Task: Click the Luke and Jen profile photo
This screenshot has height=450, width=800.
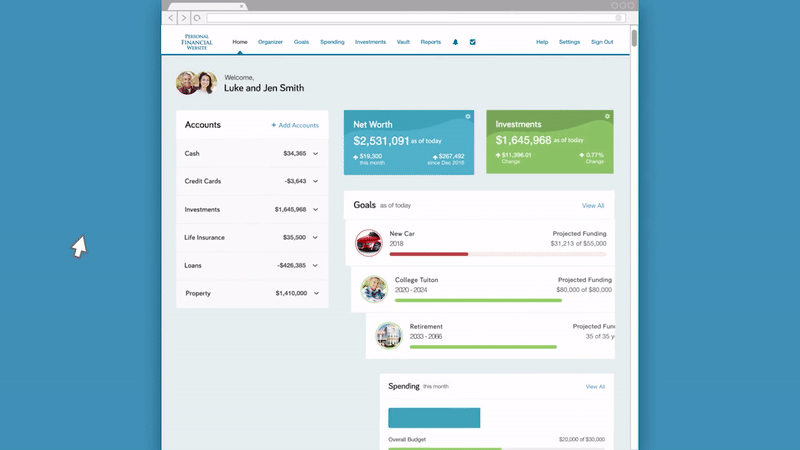Action: point(196,83)
